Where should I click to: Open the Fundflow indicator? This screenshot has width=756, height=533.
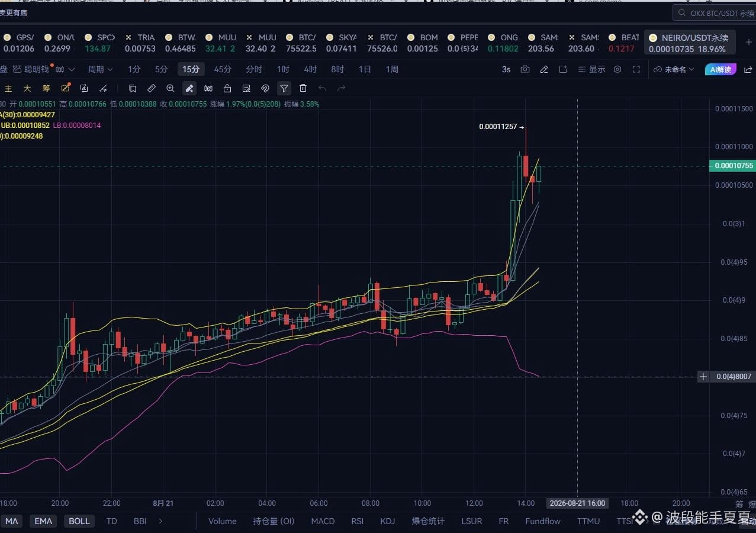coord(543,521)
